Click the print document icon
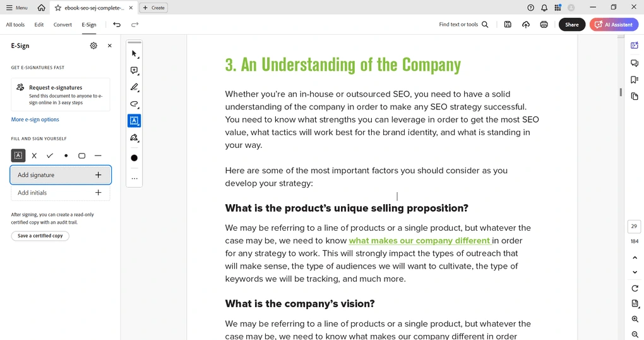 (544, 25)
